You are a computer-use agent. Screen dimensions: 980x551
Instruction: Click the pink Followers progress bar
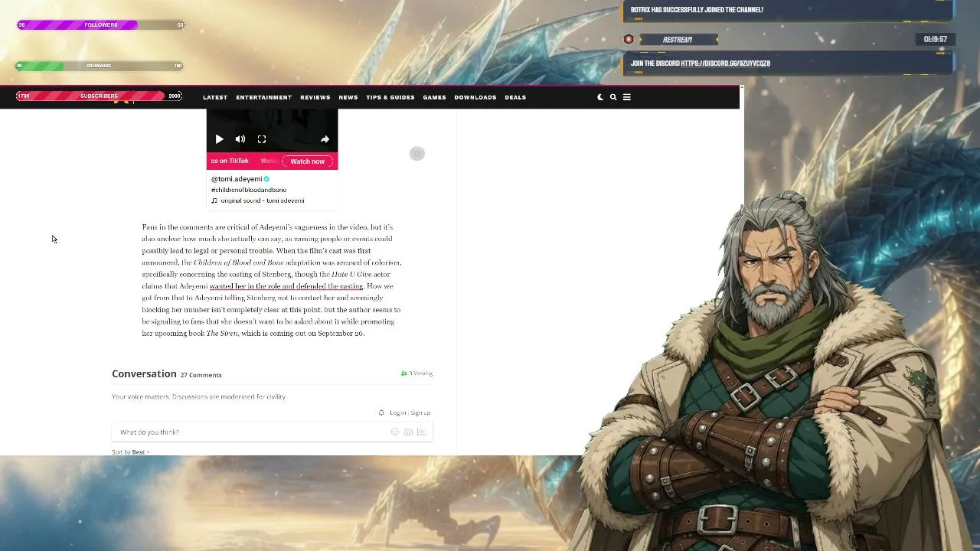click(x=100, y=24)
